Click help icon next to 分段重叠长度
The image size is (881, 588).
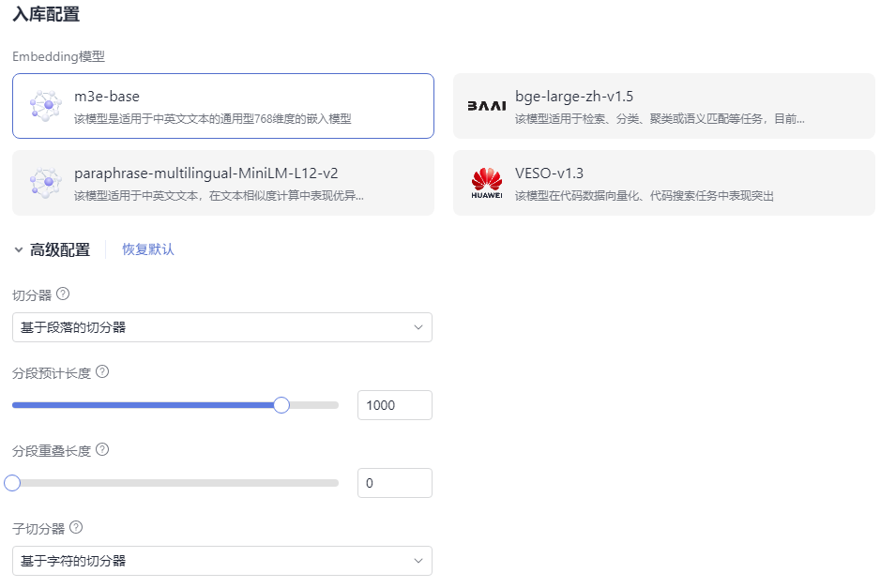point(102,449)
